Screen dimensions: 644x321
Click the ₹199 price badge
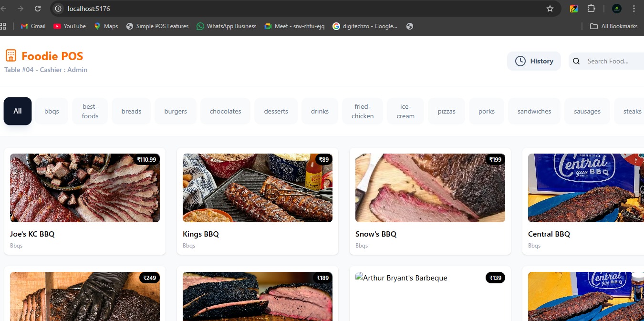[495, 159]
